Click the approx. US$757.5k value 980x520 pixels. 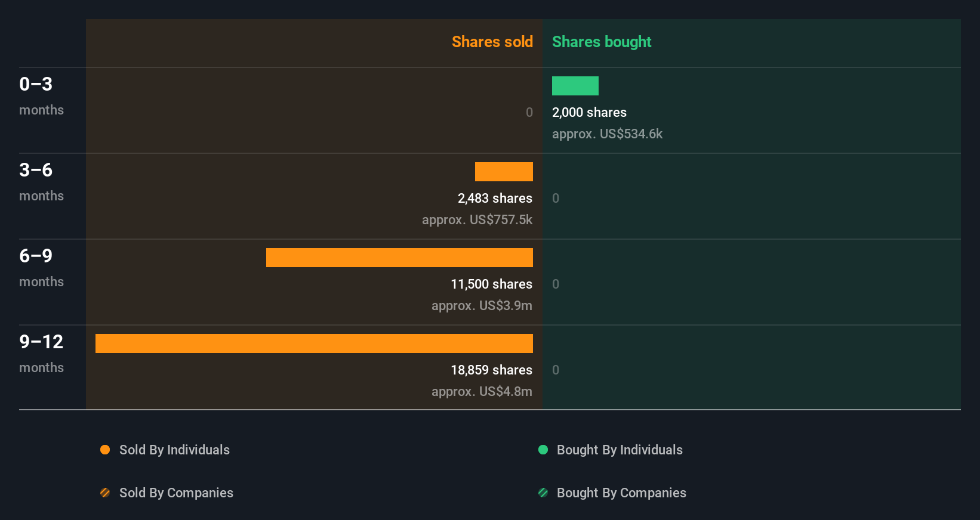pos(477,219)
